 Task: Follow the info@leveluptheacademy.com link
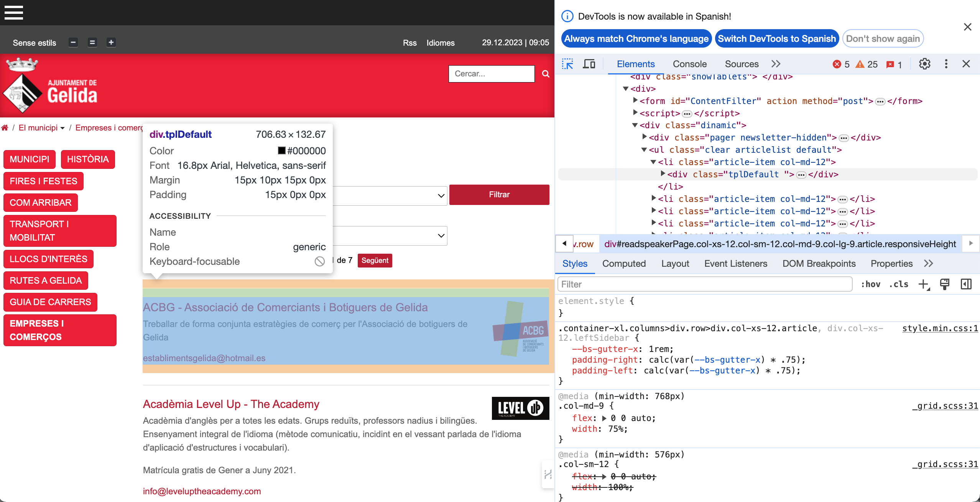[x=201, y=491]
